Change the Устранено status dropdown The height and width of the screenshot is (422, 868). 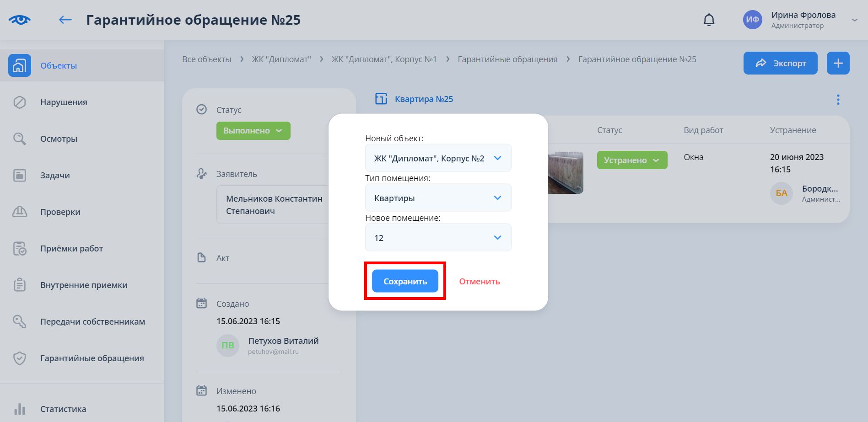(x=631, y=160)
